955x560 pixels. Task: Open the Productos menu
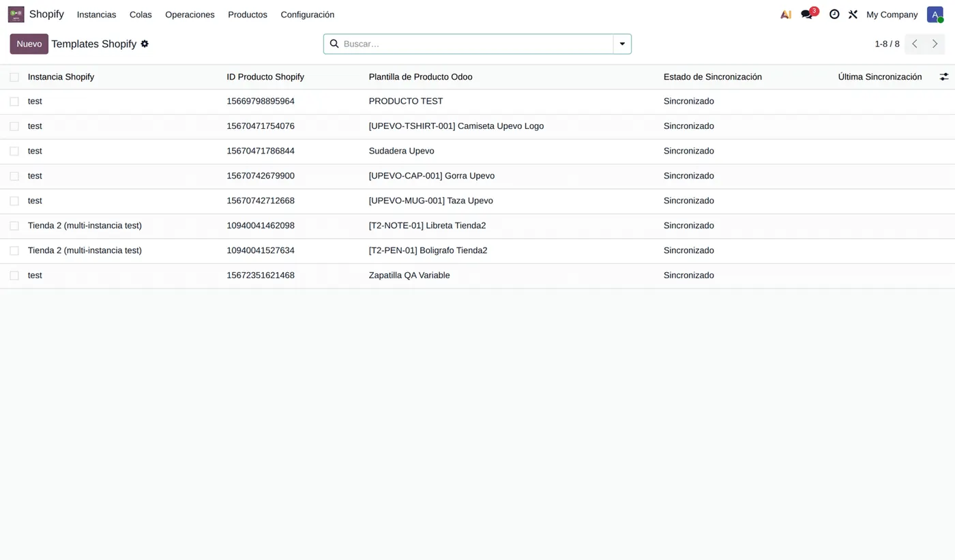(248, 14)
